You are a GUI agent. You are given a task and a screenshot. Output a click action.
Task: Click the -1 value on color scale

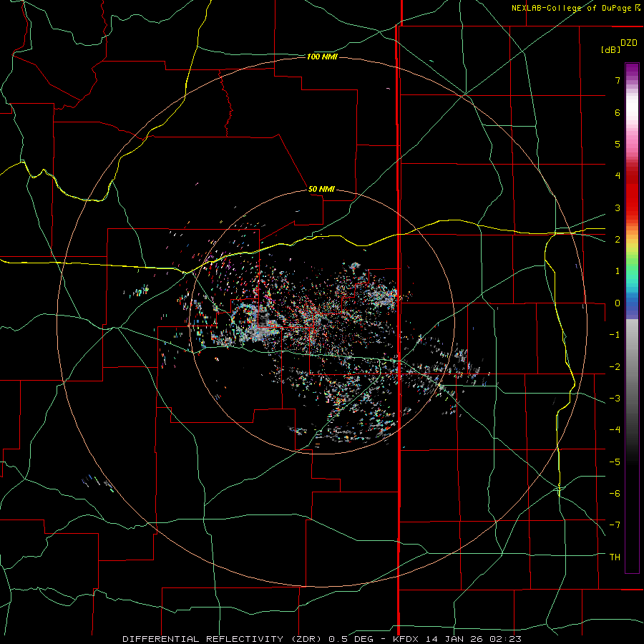615,335
